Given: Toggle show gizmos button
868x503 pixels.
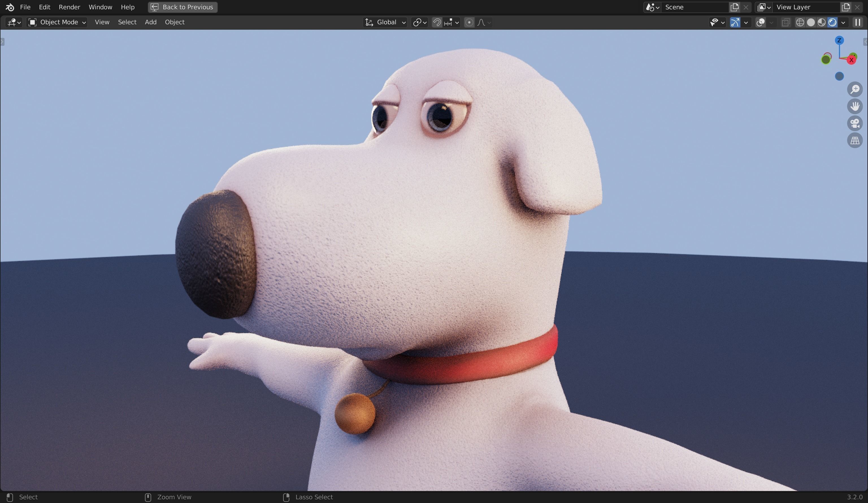Looking at the screenshot, I should tap(735, 22).
